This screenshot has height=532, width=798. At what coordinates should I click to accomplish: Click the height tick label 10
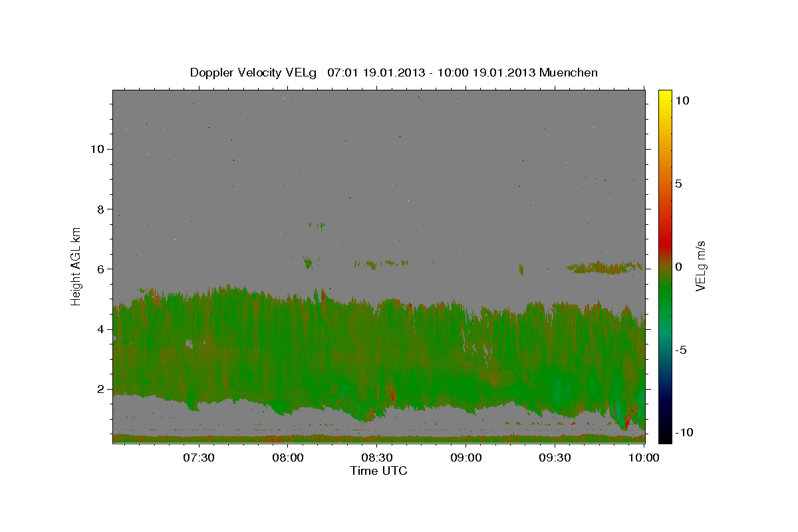coord(98,149)
